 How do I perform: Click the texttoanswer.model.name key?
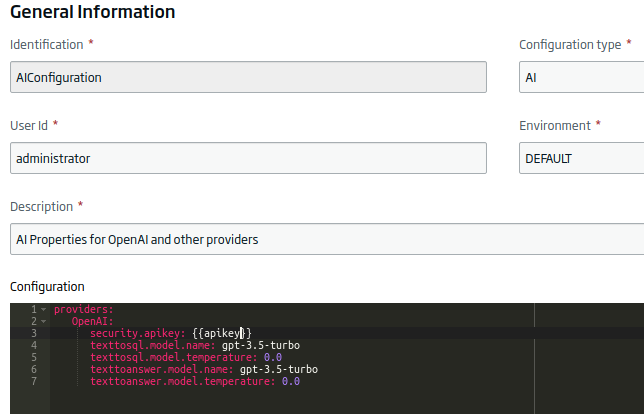point(162,369)
